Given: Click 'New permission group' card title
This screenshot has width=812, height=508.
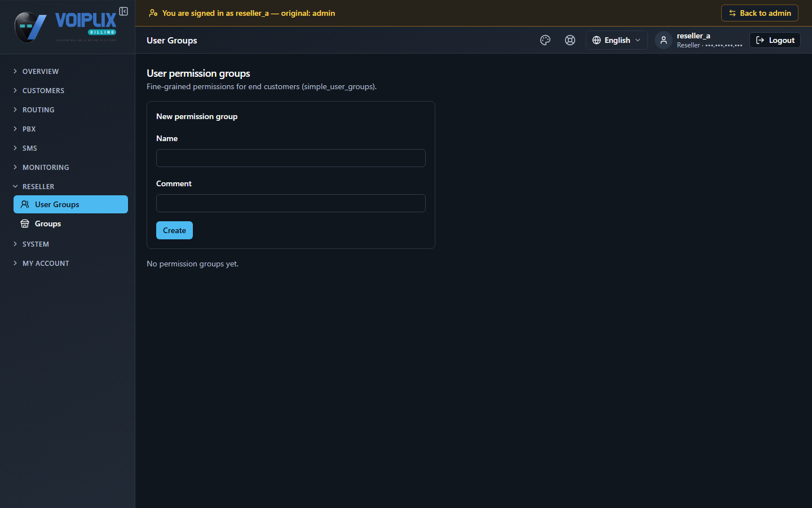Looking at the screenshot, I should 197,116.
